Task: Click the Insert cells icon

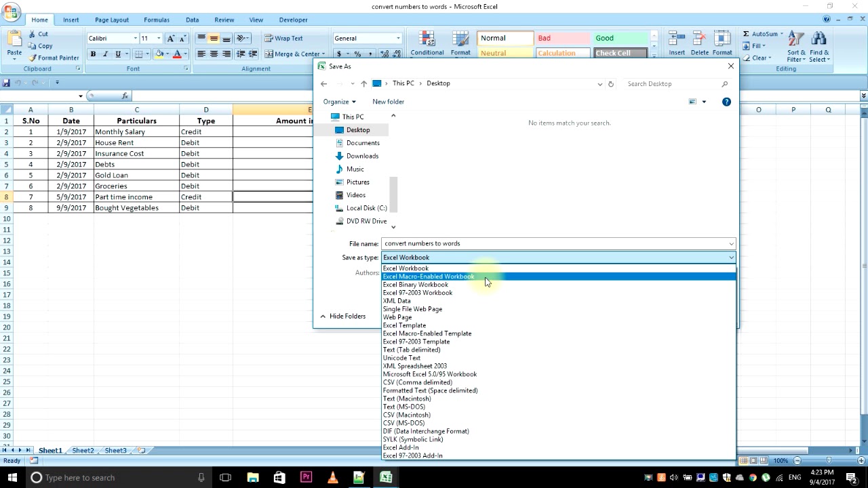Action: [x=677, y=39]
